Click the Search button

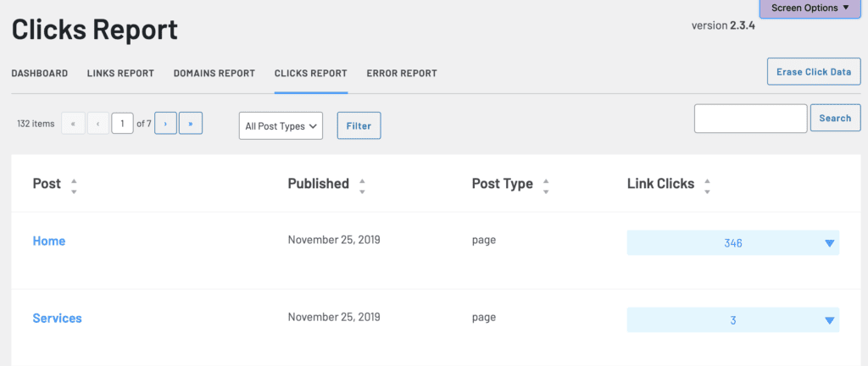click(835, 118)
